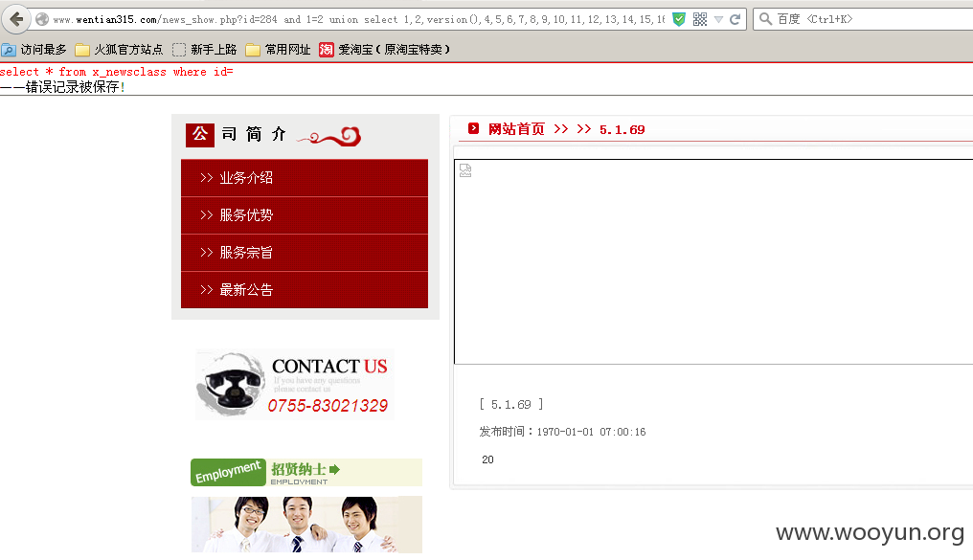973x560 pixels.
Task: Expand the URL history dropdown arrow
Action: [718, 19]
